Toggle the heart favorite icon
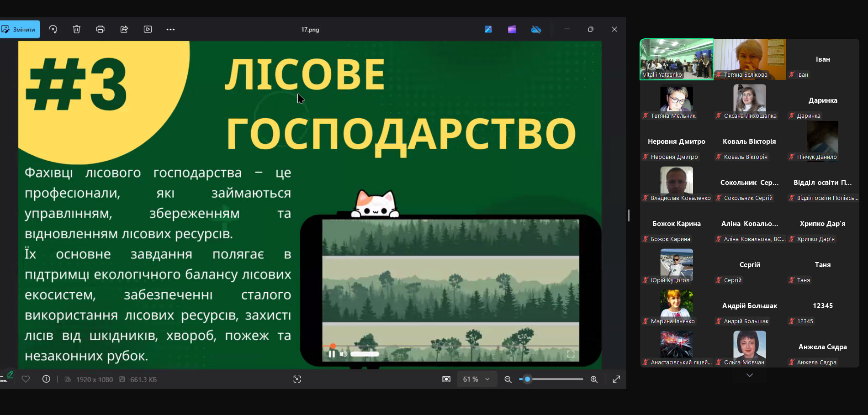 (x=26, y=379)
